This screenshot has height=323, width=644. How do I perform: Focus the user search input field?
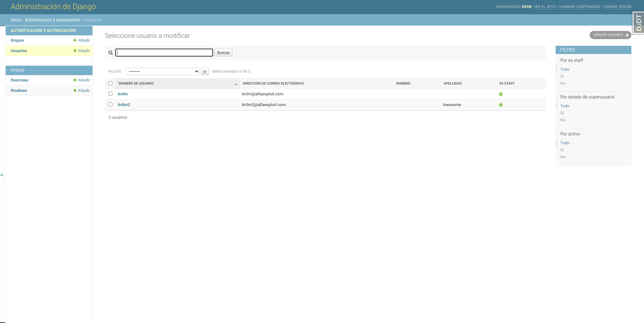point(164,53)
